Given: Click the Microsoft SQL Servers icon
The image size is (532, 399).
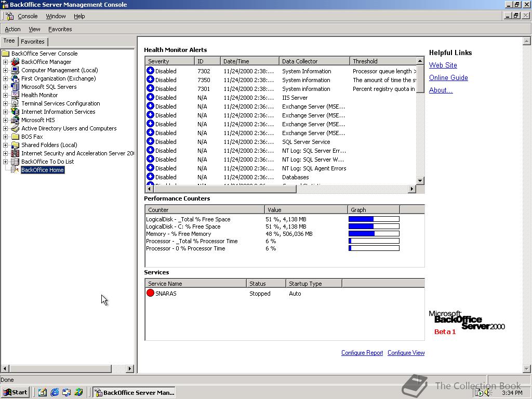Looking at the screenshot, I should pos(15,87).
